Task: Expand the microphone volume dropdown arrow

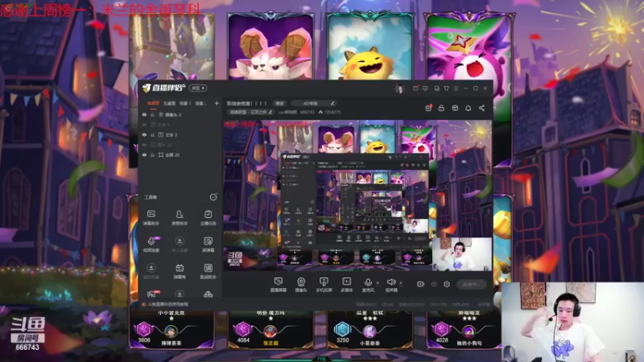Action: tap(378, 283)
